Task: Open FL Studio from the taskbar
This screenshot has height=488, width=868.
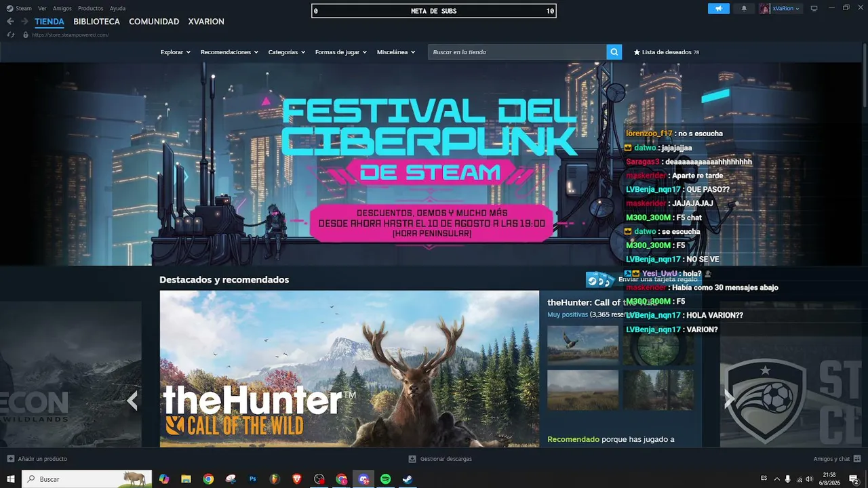Action: pyautogui.click(x=275, y=479)
